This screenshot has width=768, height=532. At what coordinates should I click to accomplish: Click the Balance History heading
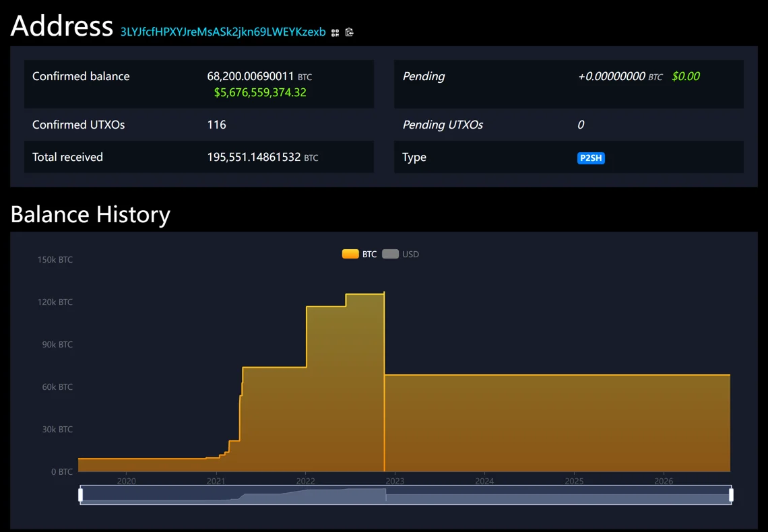point(91,214)
